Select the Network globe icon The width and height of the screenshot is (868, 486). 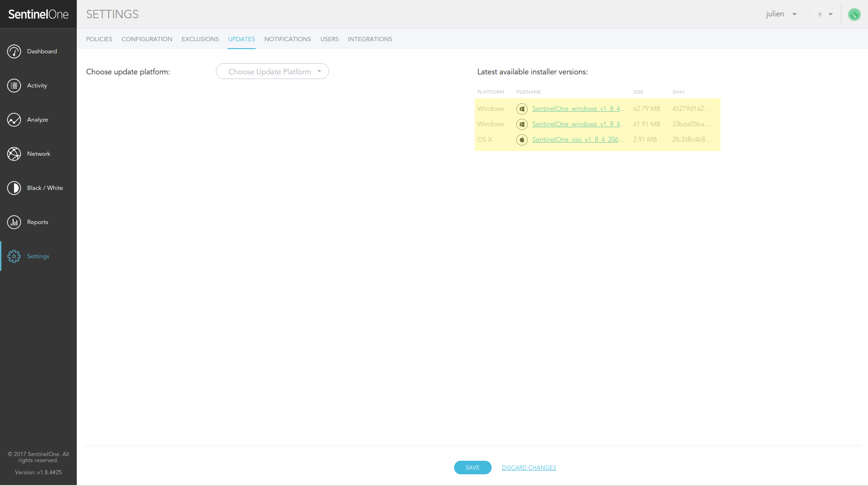click(14, 154)
